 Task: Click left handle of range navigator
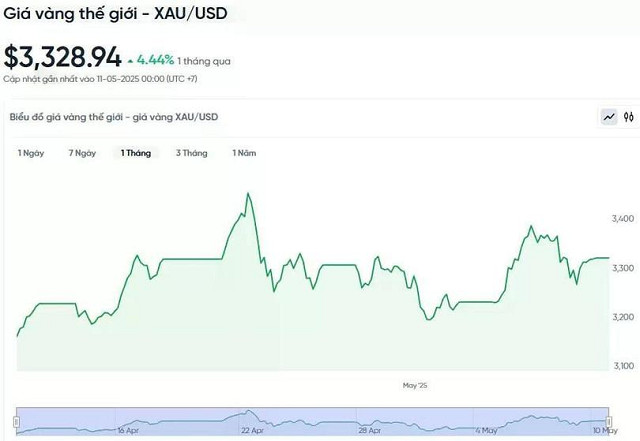(x=16, y=421)
